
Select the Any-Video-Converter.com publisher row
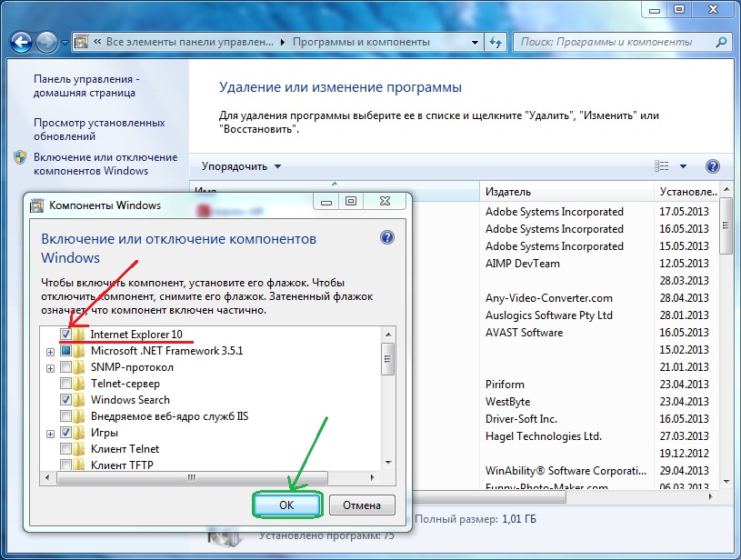point(548,298)
